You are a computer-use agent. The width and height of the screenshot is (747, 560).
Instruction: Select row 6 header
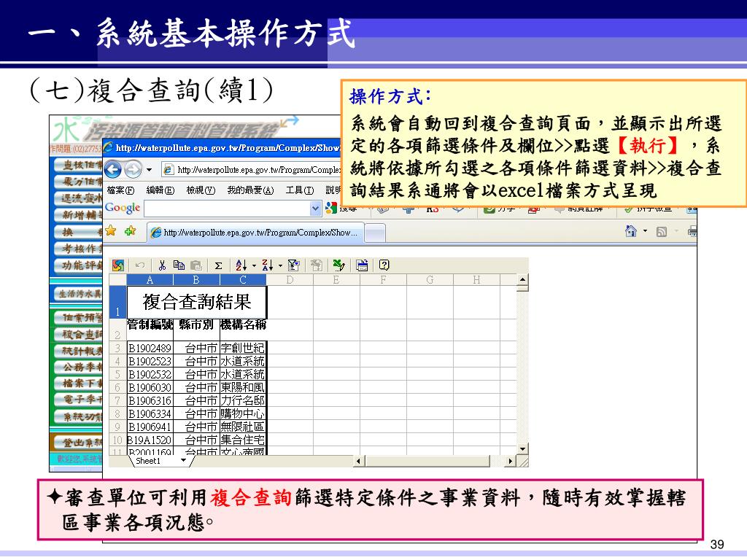117,387
